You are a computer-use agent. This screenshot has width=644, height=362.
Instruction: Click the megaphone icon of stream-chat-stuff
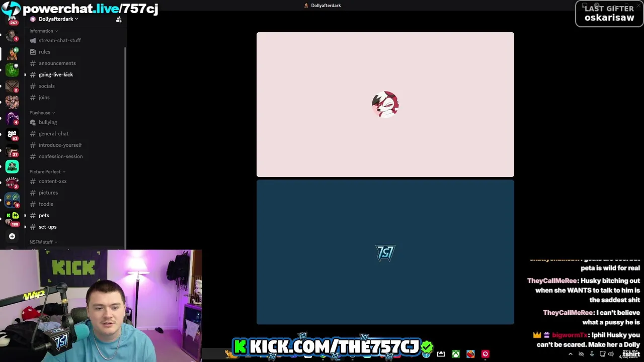33,40
